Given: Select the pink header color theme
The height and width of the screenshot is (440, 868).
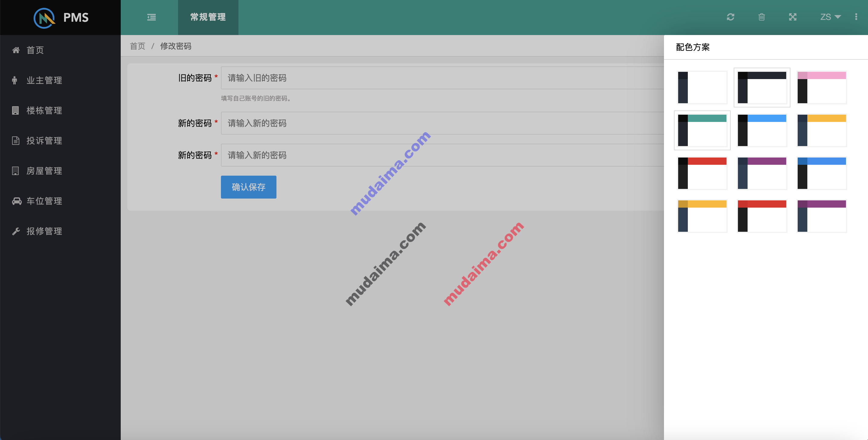Looking at the screenshot, I should click(x=822, y=87).
